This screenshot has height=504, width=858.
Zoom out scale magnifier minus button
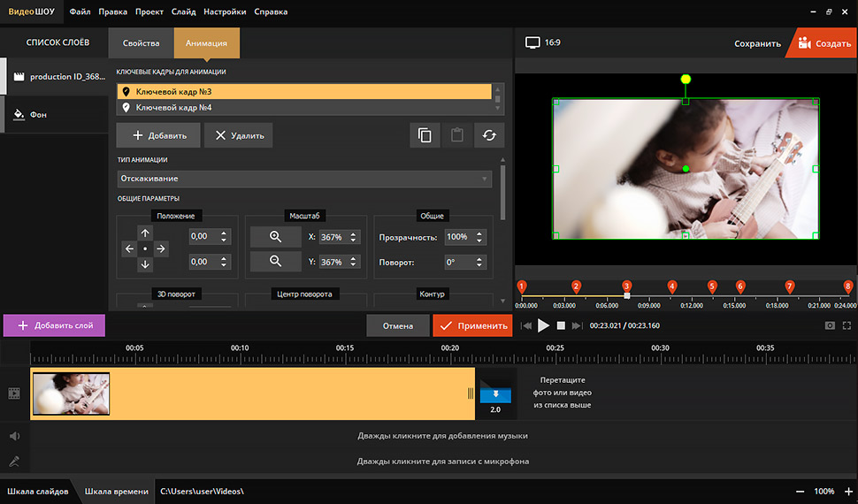pos(275,262)
